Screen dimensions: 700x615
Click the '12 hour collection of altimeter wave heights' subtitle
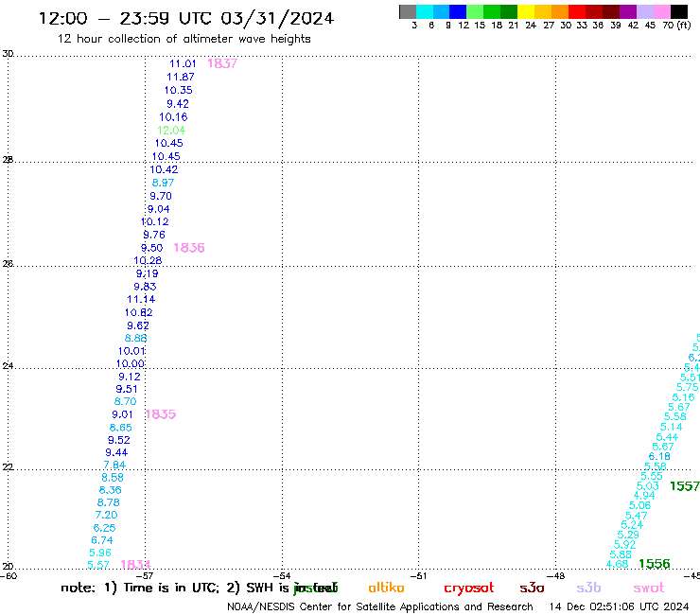coord(184,39)
